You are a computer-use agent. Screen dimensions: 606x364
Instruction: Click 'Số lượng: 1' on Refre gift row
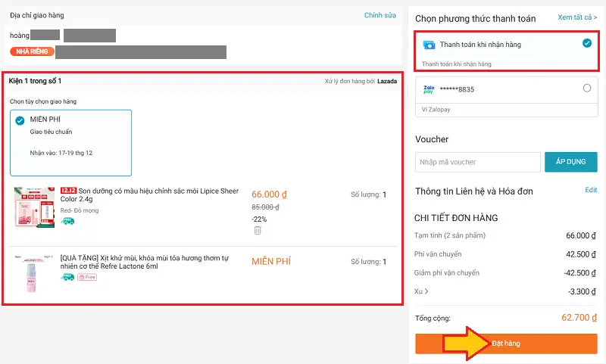coord(368,262)
